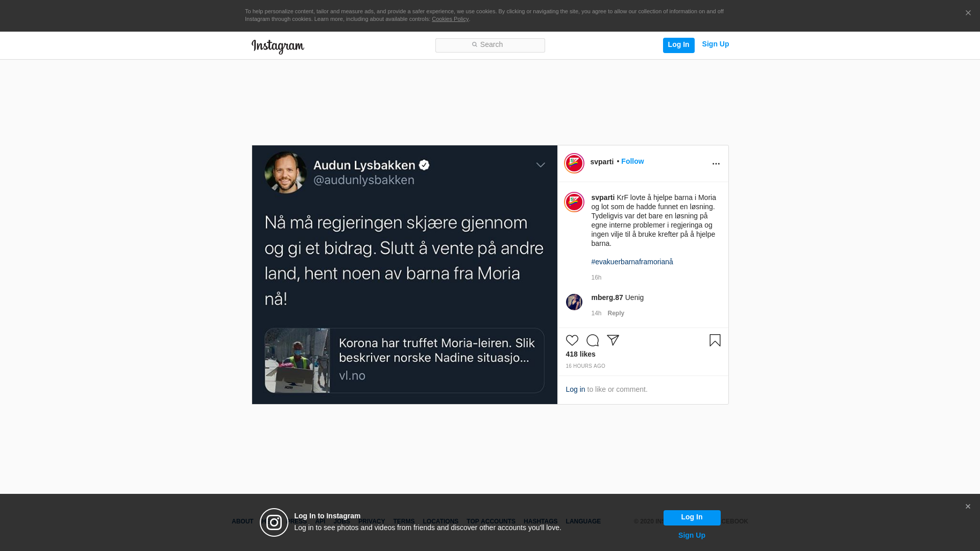Open svparti profile picture in post header
This screenshot has height=551, width=980.
click(x=574, y=163)
